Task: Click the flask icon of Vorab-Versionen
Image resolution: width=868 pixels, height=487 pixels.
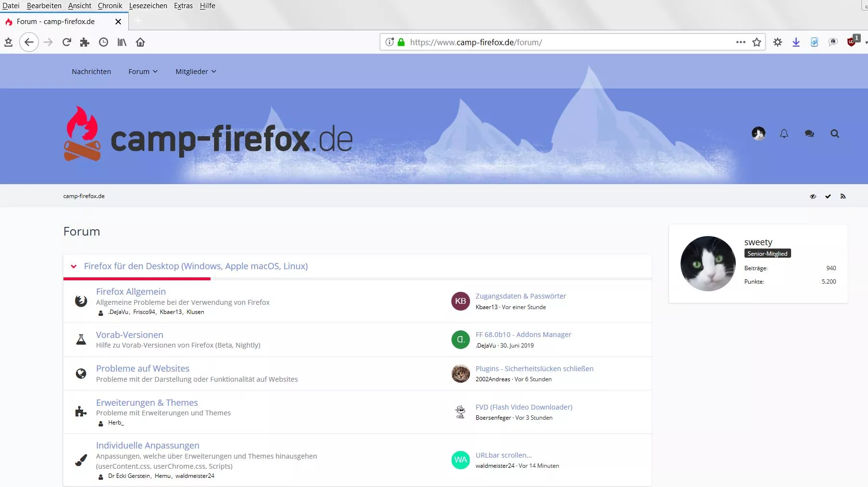Action: tap(81, 339)
